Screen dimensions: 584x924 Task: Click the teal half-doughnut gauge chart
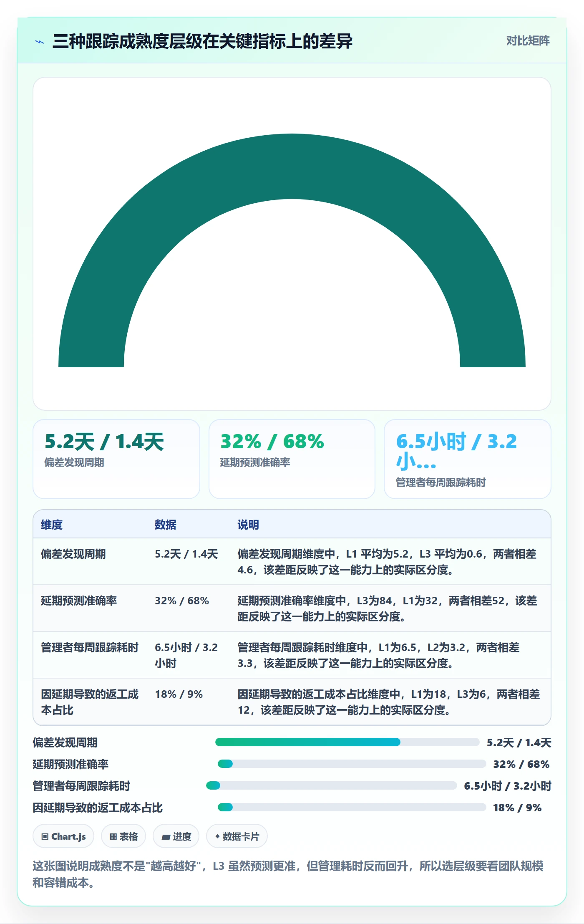[x=292, y=250]
